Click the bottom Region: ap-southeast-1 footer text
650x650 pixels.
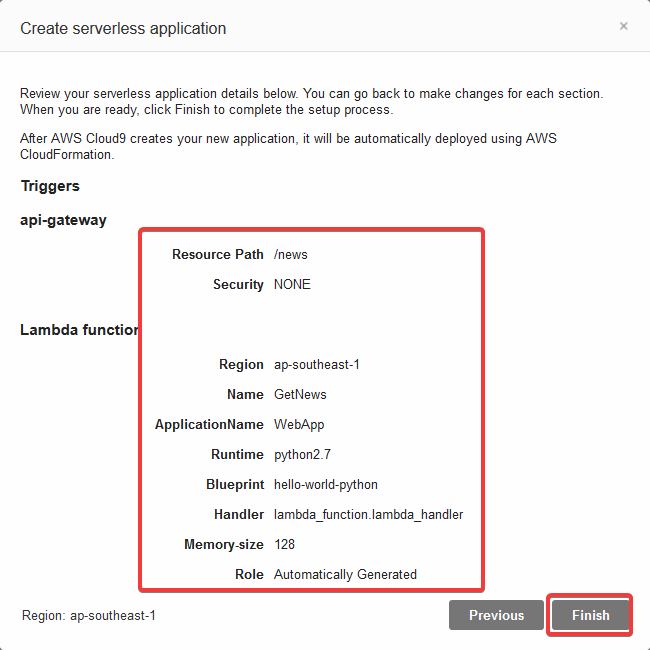pos(89,616)
